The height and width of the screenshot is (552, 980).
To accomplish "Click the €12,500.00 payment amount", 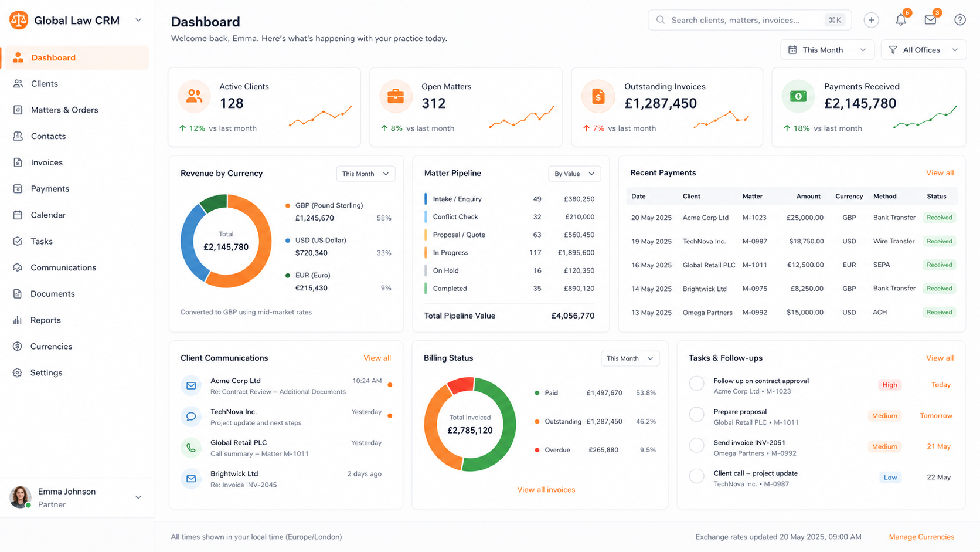I will (x=805, y=265).
